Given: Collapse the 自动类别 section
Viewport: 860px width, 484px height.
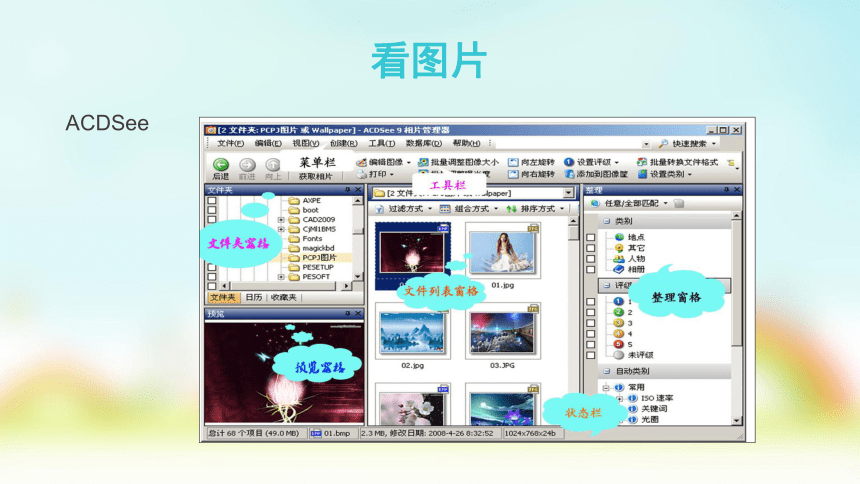Looking at the screenshot, I should pyautogui.click(x=607, y=372).
